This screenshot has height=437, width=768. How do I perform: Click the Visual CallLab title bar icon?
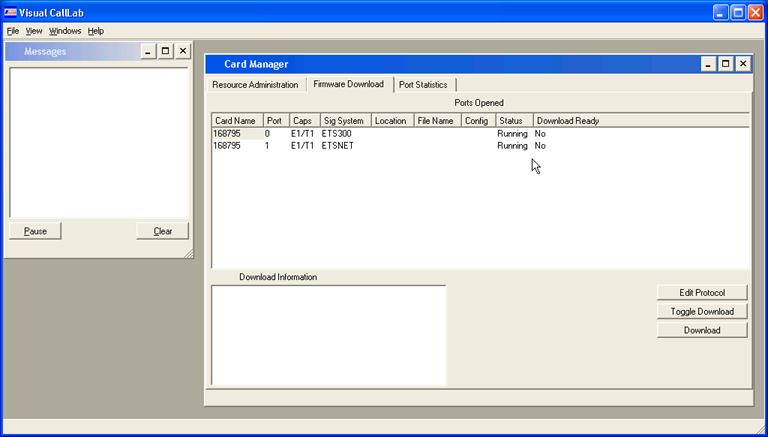pyautogui.click(x=10, y=12)
